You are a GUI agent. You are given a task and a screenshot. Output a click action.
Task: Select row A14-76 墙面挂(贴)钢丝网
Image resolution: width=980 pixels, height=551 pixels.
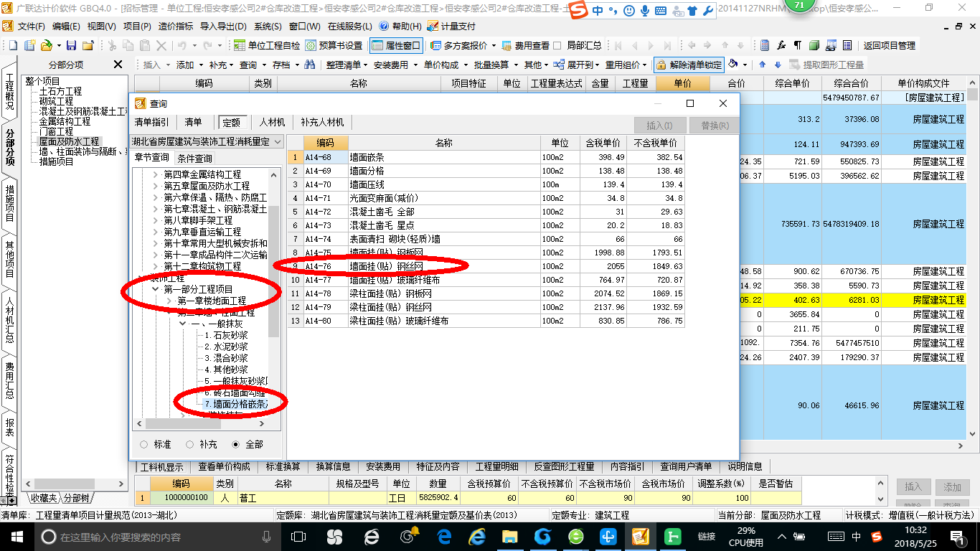pyautogui.click(x=486, y=266)
